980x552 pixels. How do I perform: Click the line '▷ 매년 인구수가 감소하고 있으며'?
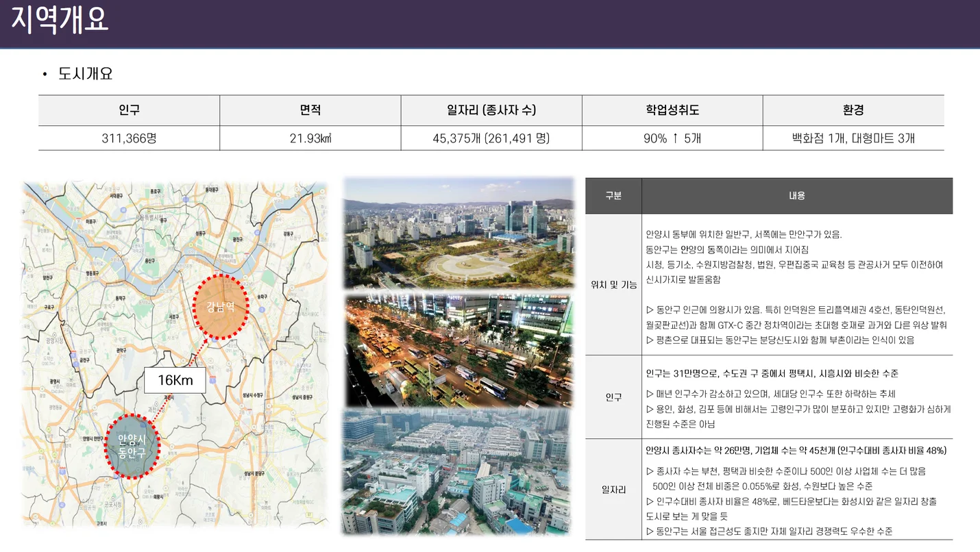coord(771,394)
